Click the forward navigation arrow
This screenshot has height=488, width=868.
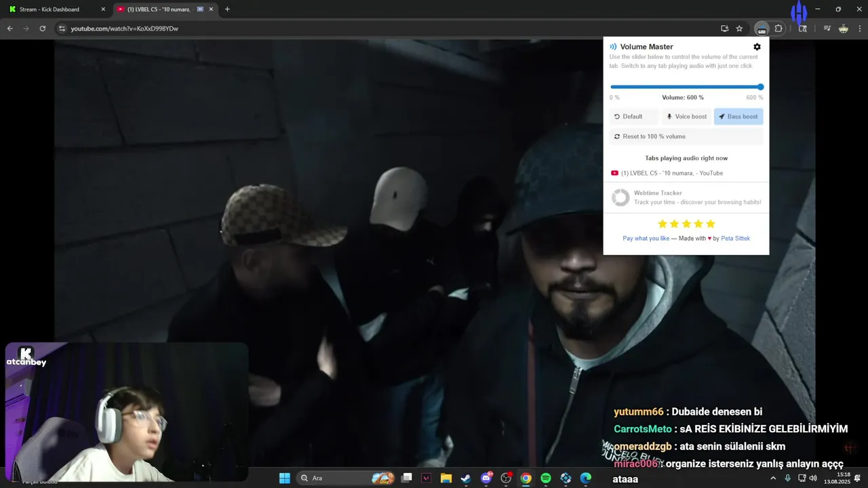pyautogui.click(x=26, y=28)
